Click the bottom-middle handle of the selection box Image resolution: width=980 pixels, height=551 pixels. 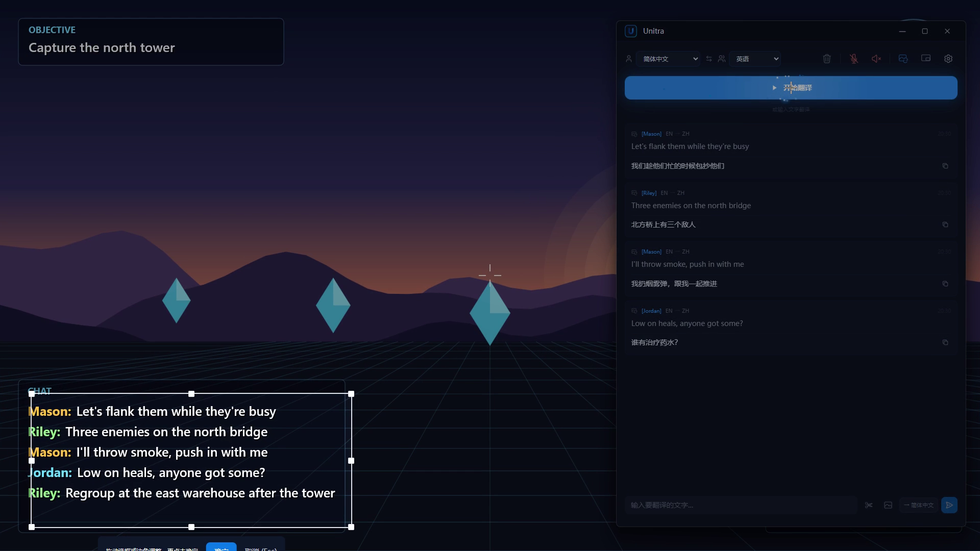point(191,527)
